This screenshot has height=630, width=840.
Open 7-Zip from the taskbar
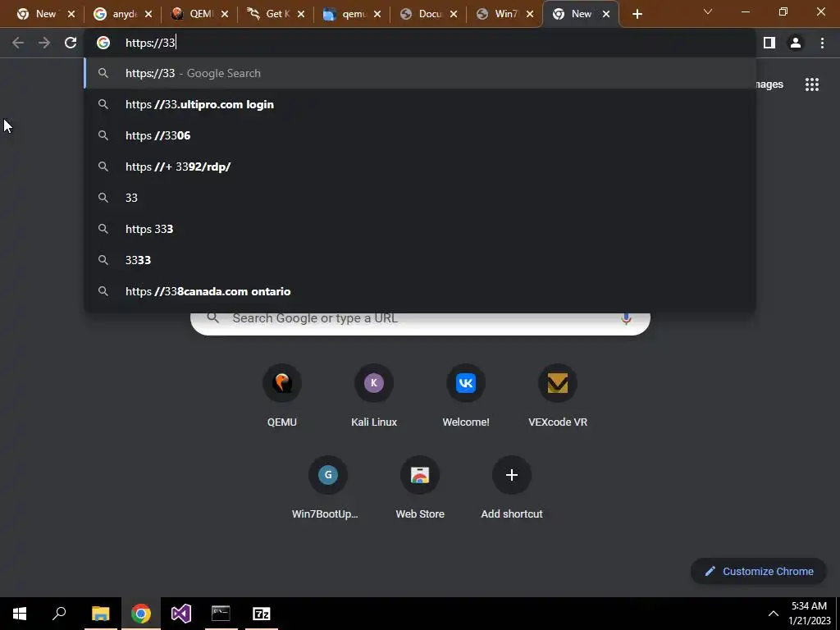[262, 614]
